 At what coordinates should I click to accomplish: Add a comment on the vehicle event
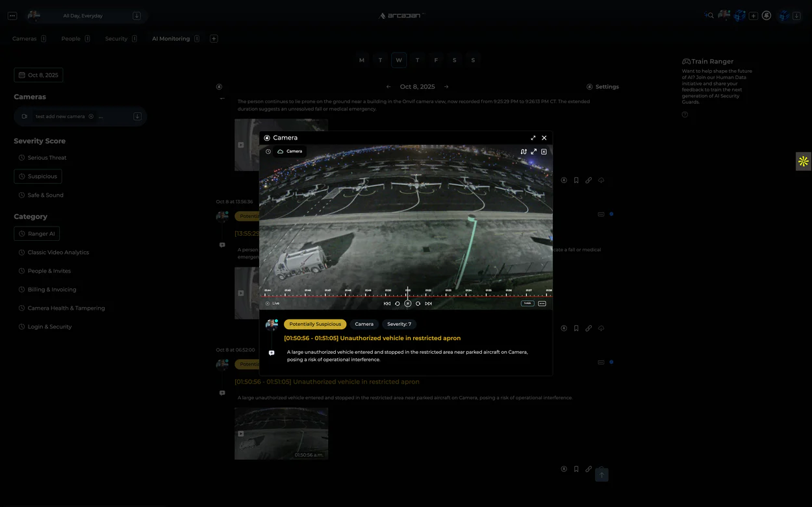(x=272, y=353)
